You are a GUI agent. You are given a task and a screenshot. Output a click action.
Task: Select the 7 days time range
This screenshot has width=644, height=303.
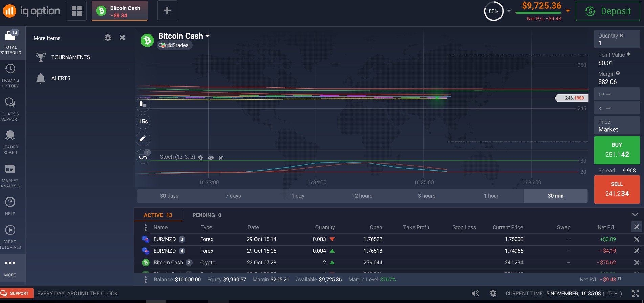234,196
